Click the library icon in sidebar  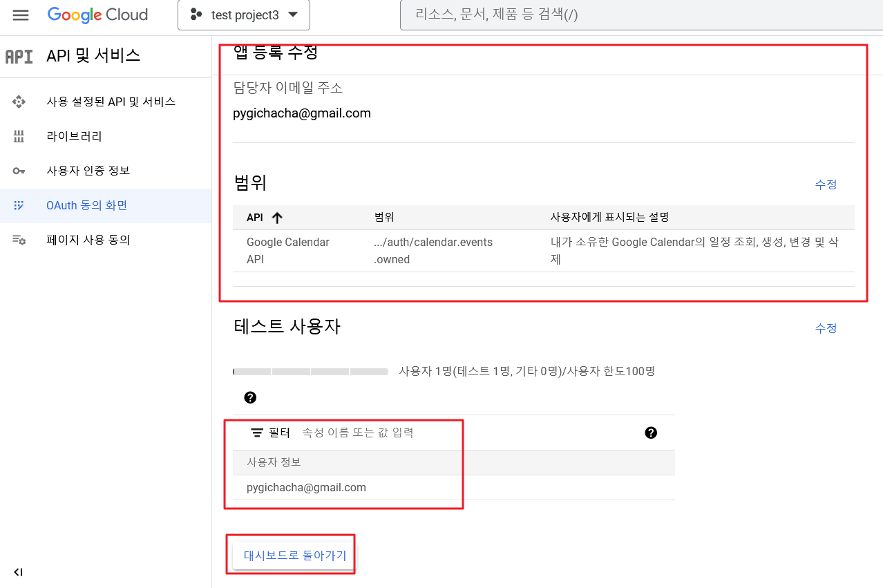click(x=19, y=136)
